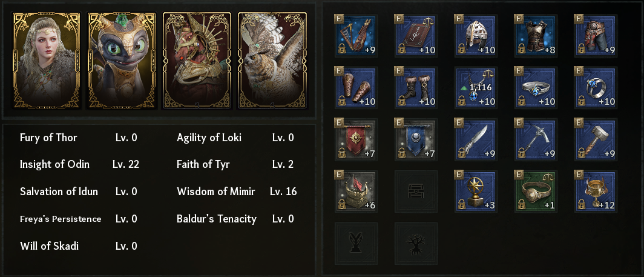Select the green-eyed dragon pet card

click(x=122, y=61)
